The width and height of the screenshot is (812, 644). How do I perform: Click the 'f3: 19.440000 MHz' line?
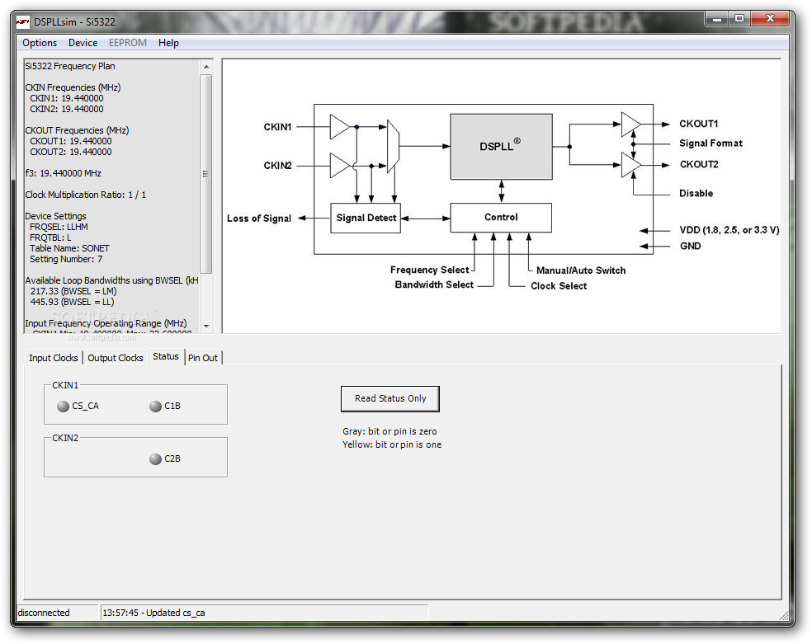[64, 173]
